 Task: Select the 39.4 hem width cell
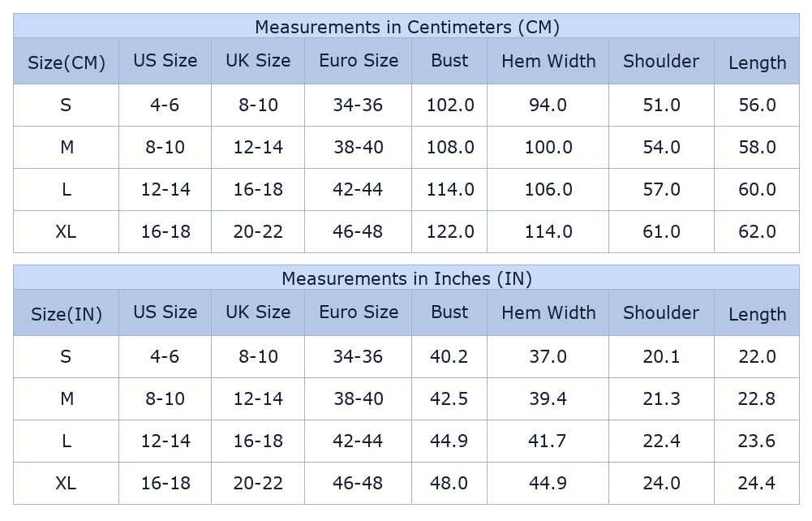(x=548, y=398)
